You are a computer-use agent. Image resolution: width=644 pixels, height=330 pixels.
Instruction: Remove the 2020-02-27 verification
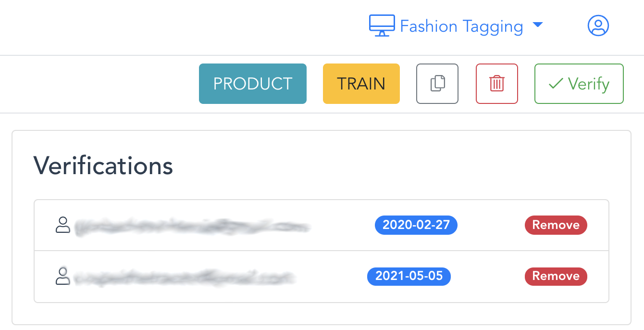tap(556, 225)
